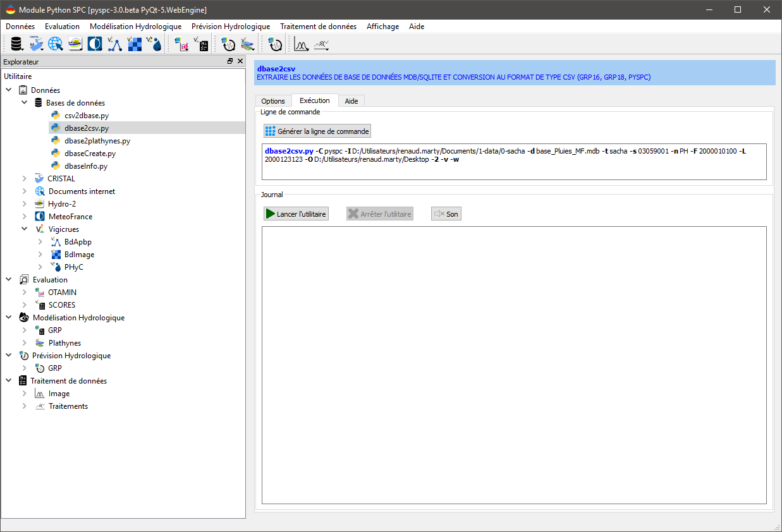This screenshot has height=532, width=782.
Task: Open the Modélisation Hydrologique menu
Action: 136,27
